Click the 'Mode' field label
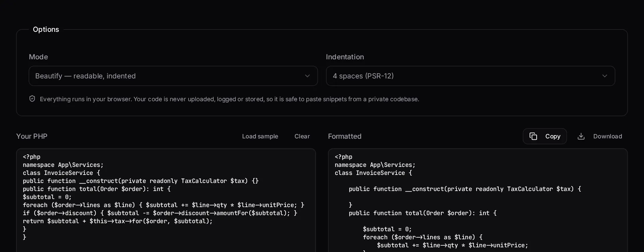The width and height of the screenshot is (644, 252). point(38,57)
